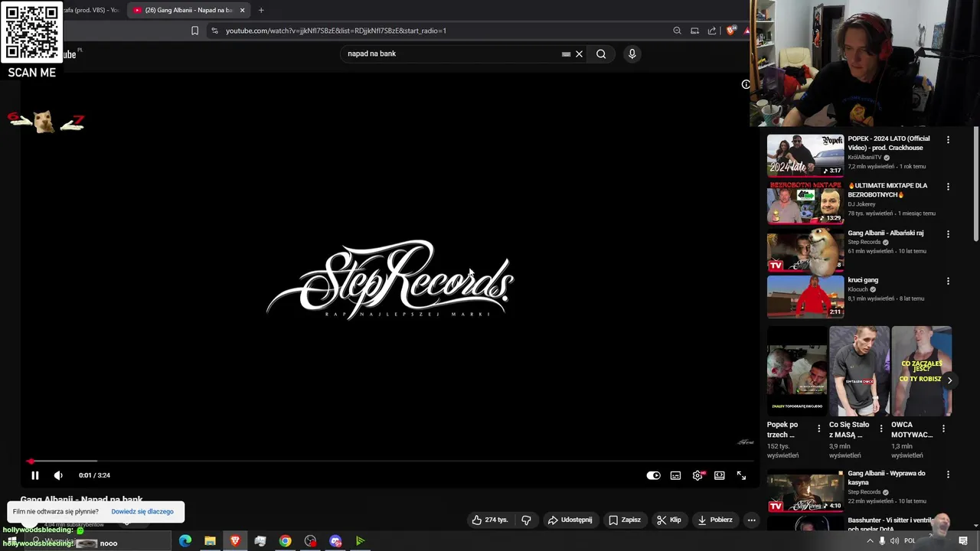Click the Pobierz download button
Screen dimensions: 980x551
pyautogui.click(x=715, y=520)
